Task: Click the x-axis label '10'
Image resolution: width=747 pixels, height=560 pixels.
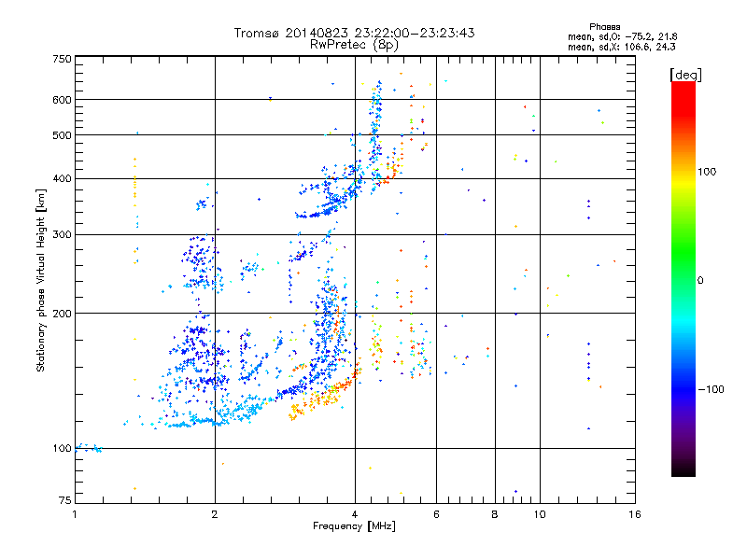Action: [x=540, y=514]
